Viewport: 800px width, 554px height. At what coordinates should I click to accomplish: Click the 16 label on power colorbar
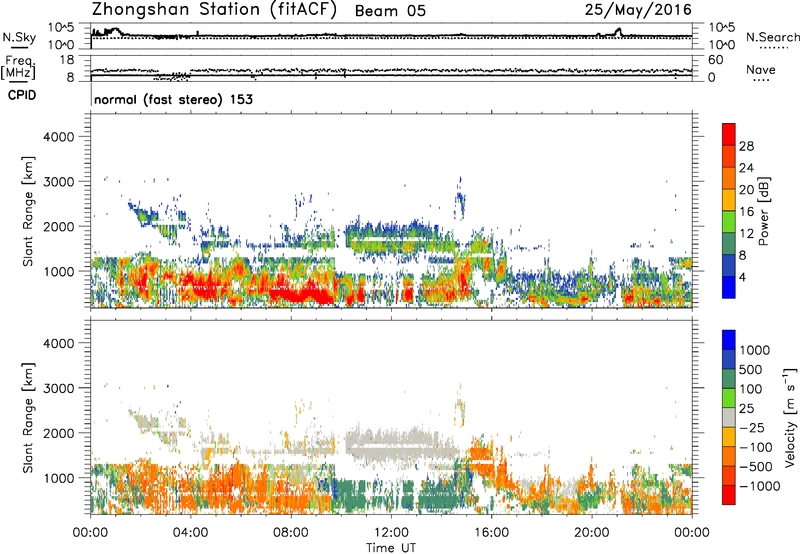tap(746, 212)
